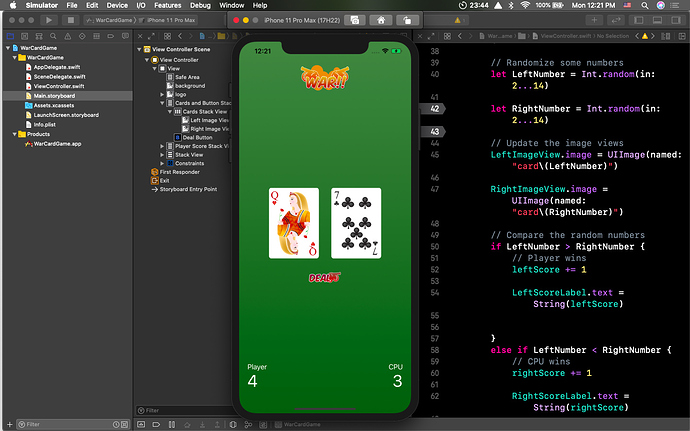This screenshot has width=690, height=431.
Task: Go to next issue in the jump bar
Action: coord(653,36)
